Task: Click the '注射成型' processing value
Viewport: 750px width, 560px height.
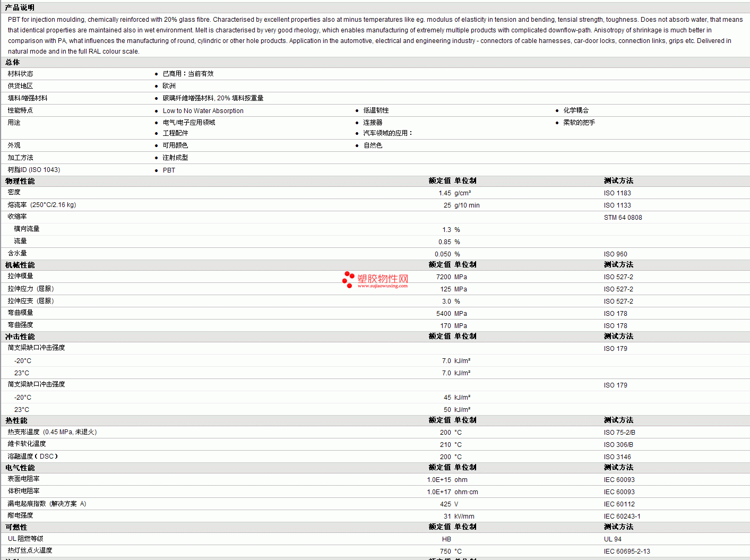Action: 175,158
